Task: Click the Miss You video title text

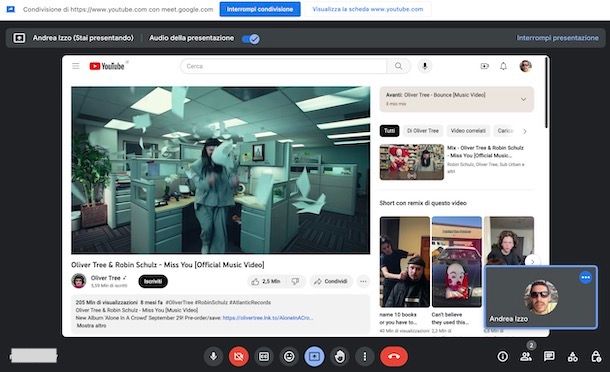Action: 168,265
